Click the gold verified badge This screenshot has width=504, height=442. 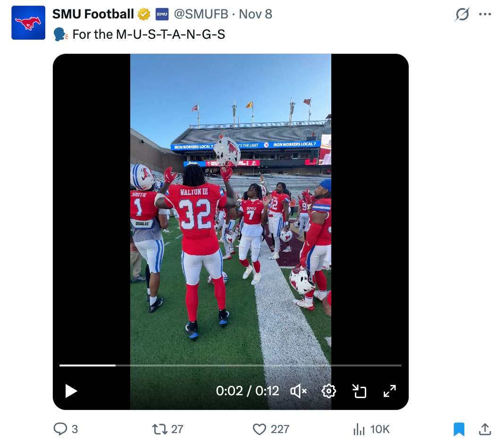point(144,15)
